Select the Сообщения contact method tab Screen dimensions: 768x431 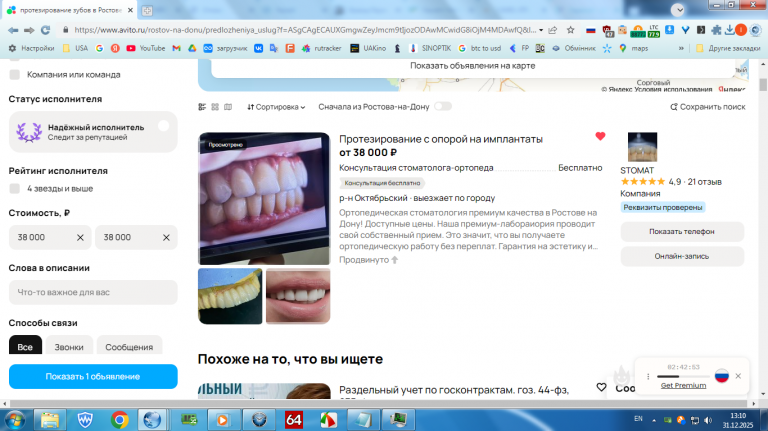129,346
